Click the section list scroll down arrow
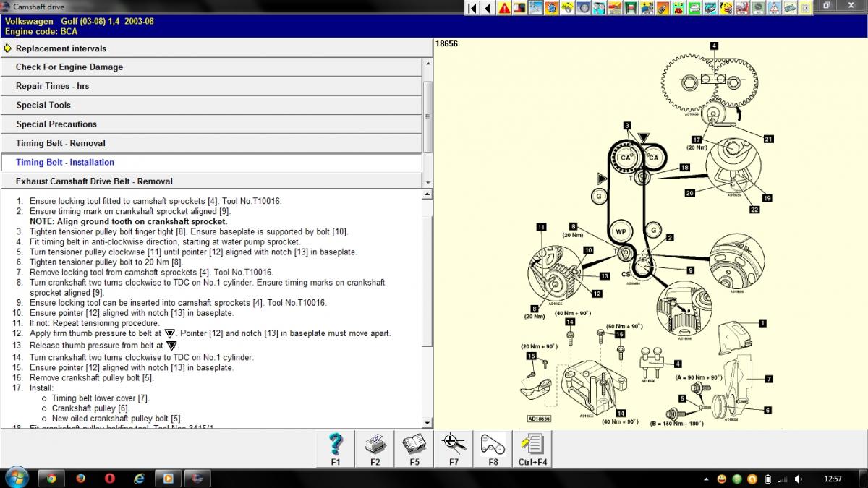Screen dimensions: 868x488 427,182
